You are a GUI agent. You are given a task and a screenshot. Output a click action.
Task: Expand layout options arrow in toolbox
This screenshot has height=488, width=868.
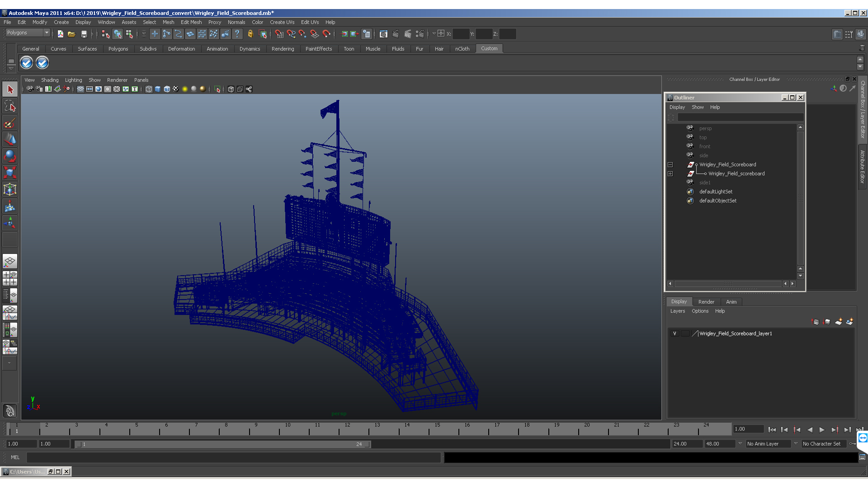[x=9, y=363]
